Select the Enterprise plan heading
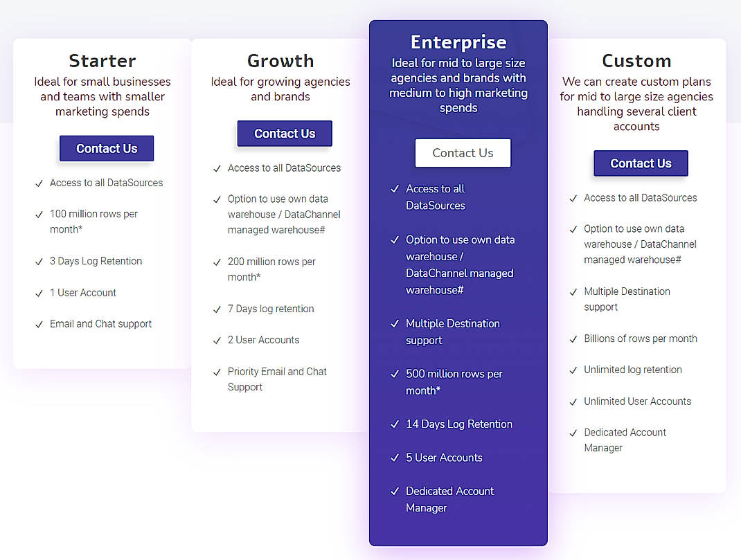Viewport: 741px width, 560px height. pyautogui.click(x=458, y=42)
